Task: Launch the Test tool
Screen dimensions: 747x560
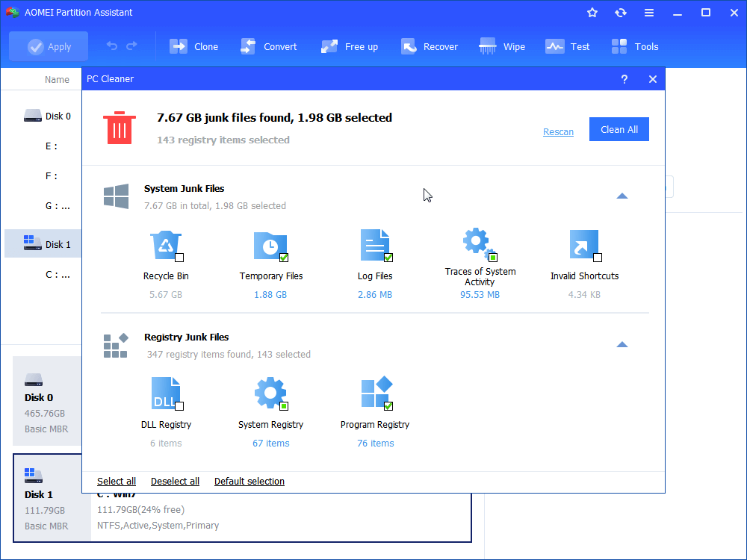Action: coord(568,46)
